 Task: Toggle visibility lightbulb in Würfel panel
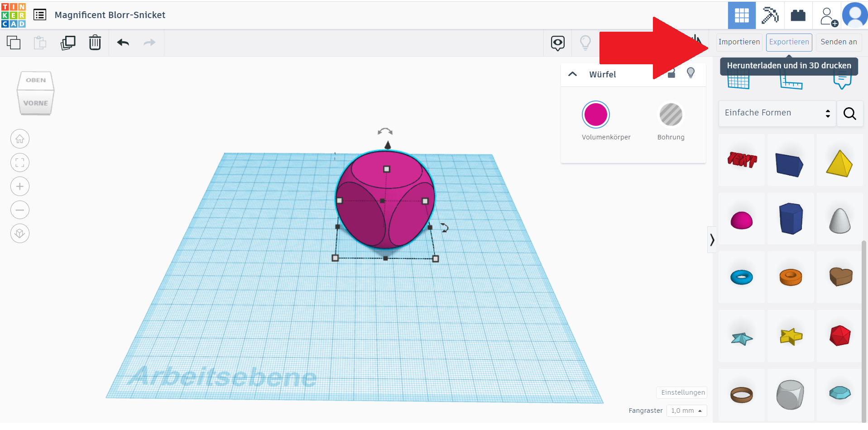pos(691,73)
